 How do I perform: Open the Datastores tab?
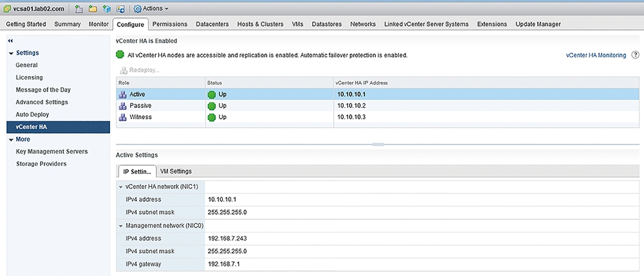point(327,25)
